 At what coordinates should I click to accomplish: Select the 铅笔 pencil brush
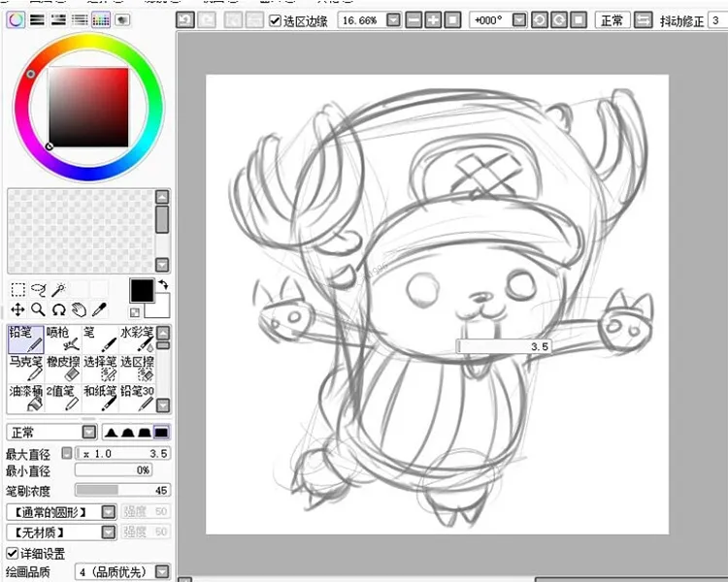(25, 339)
